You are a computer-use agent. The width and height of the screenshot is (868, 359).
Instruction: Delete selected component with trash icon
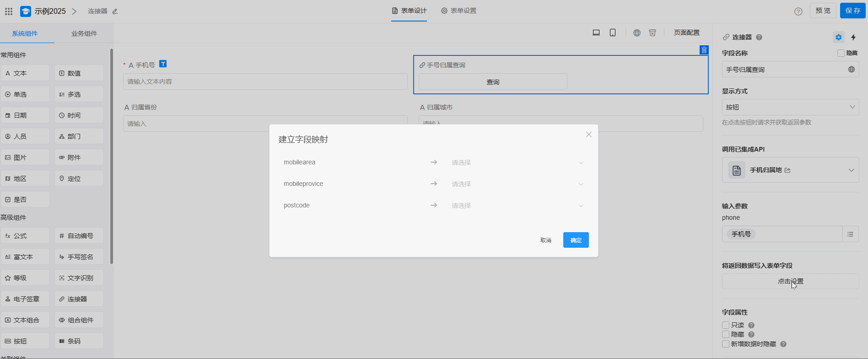(x=704, y=50)
